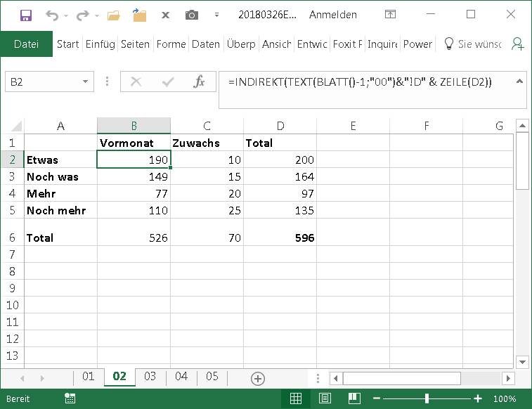The height and width of the screenshot is (409, 532).
Task: Switch to sheet tab 01
Action: click(x=89, y=376)
